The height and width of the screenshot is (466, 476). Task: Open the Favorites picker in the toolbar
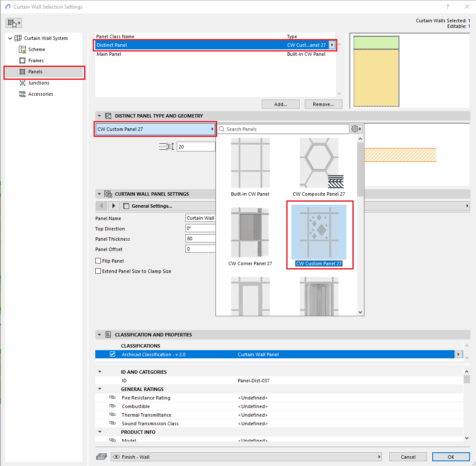(13, 23)
